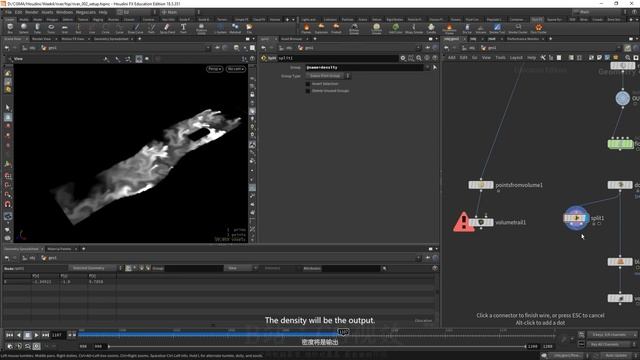Open the Render menu
This screenshot has height=360, width=640.
point(31,12)
